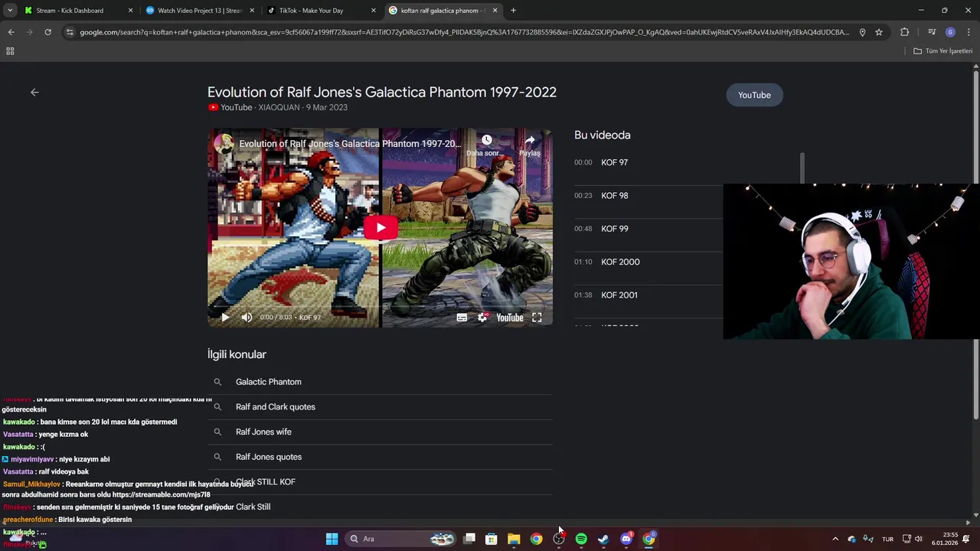Screen dimensions: 980x551
Task: Switch to Watch Video Project 13 tab
Action: coord(199,11)
